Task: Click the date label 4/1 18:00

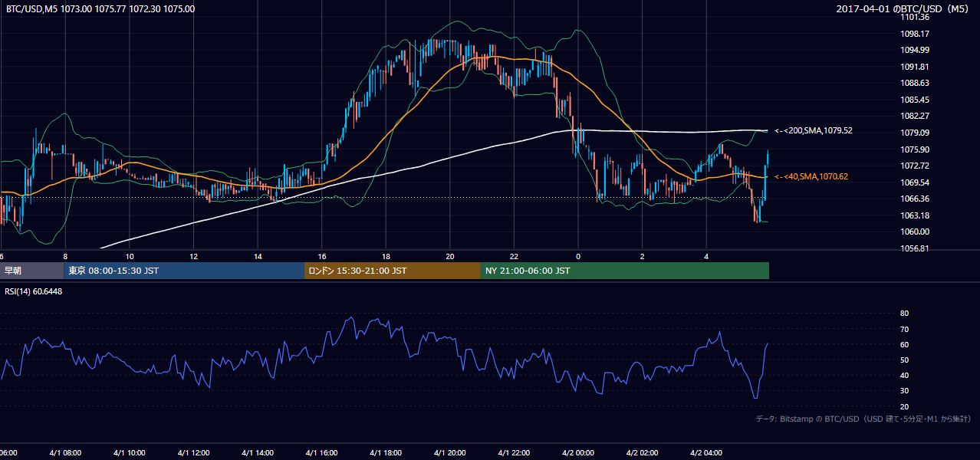Action: coord(386,453)
